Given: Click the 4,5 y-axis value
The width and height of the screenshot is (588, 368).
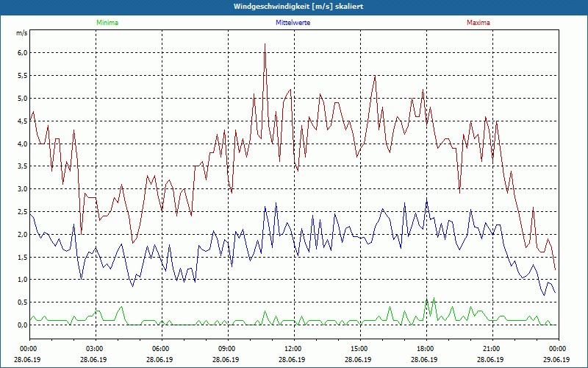Looking at the screenshot, I should pos(23,121).
